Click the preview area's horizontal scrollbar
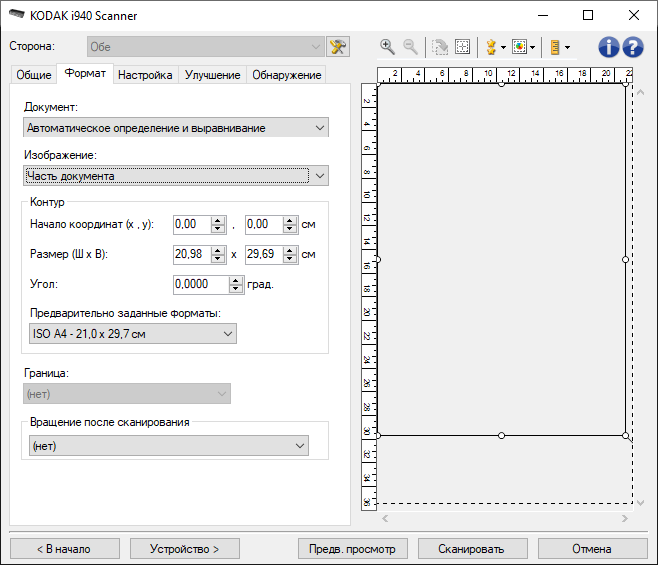 [503, 519]
